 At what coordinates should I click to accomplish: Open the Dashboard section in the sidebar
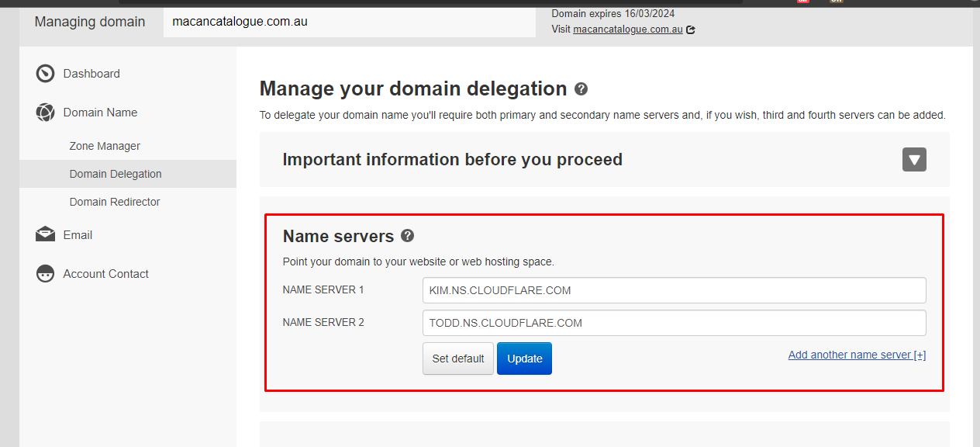click(91, 73)
